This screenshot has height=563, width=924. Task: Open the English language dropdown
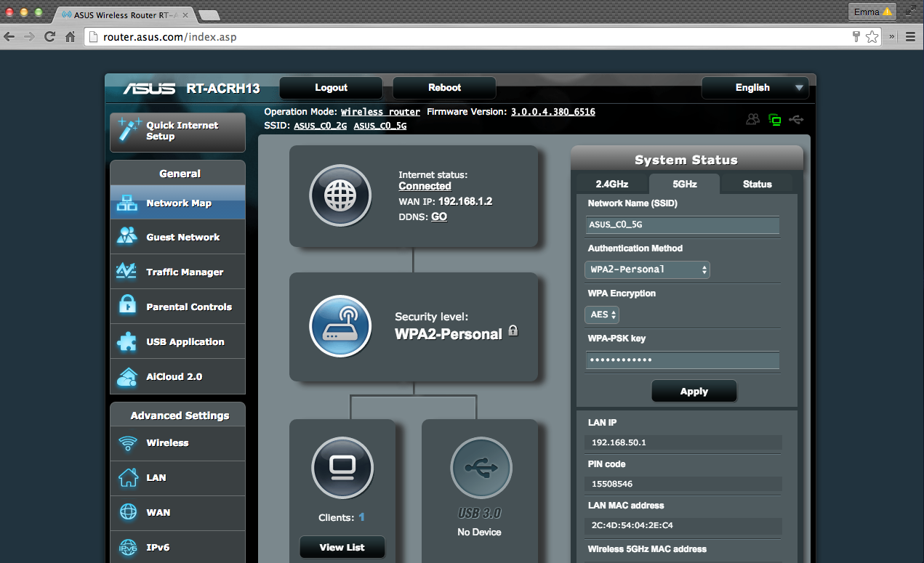click(755, 88)
